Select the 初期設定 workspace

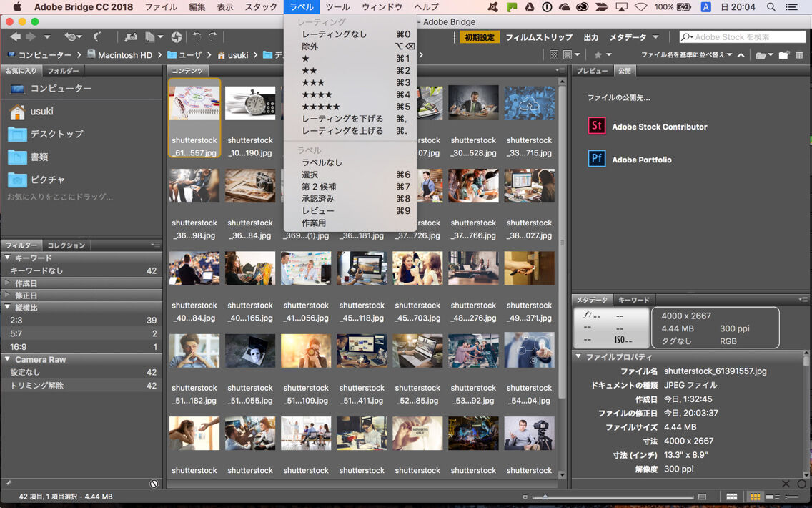[480, 37]
